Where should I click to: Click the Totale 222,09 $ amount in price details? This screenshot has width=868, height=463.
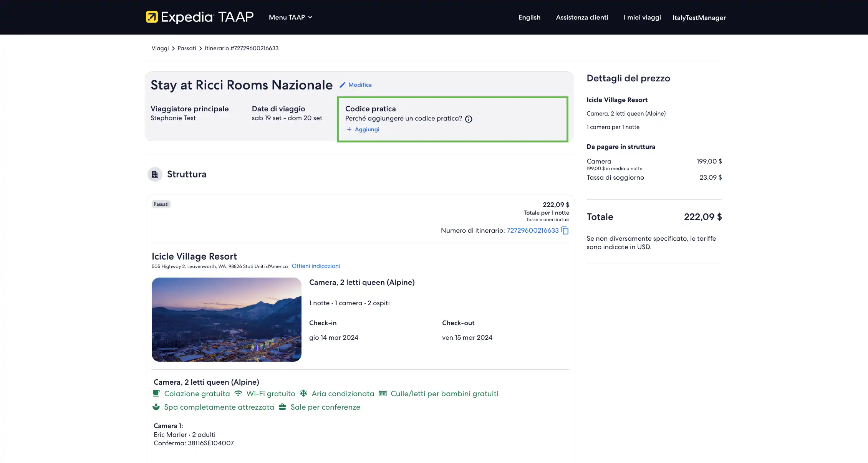703,217
